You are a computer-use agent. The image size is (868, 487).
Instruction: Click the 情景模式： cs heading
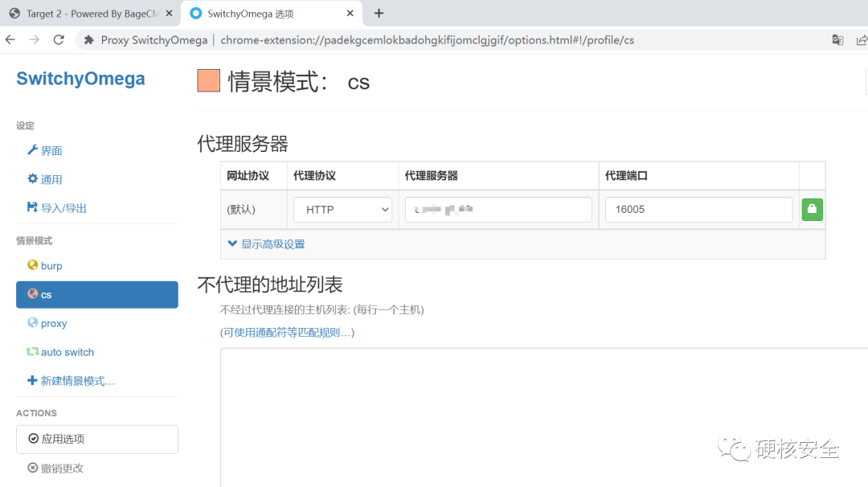[298, 82]
